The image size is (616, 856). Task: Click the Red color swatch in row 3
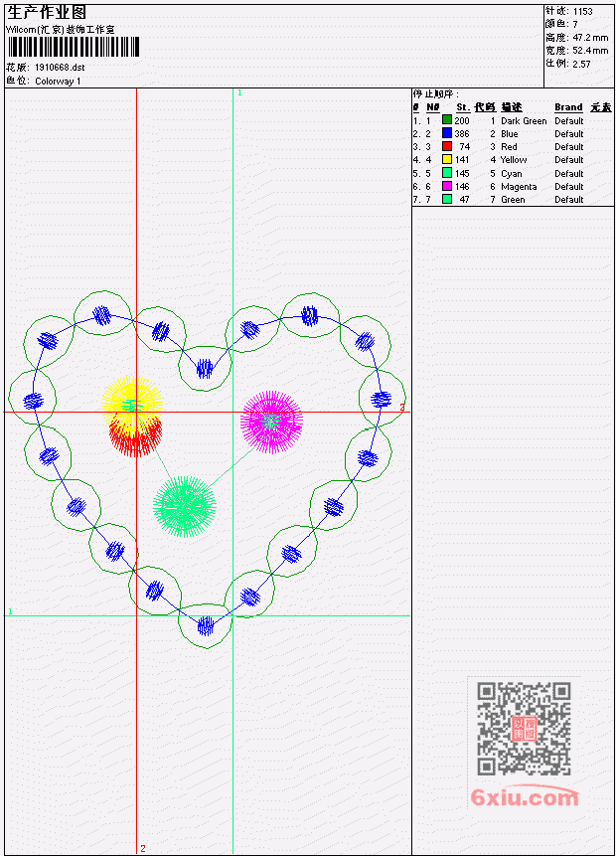pos(447,147)
